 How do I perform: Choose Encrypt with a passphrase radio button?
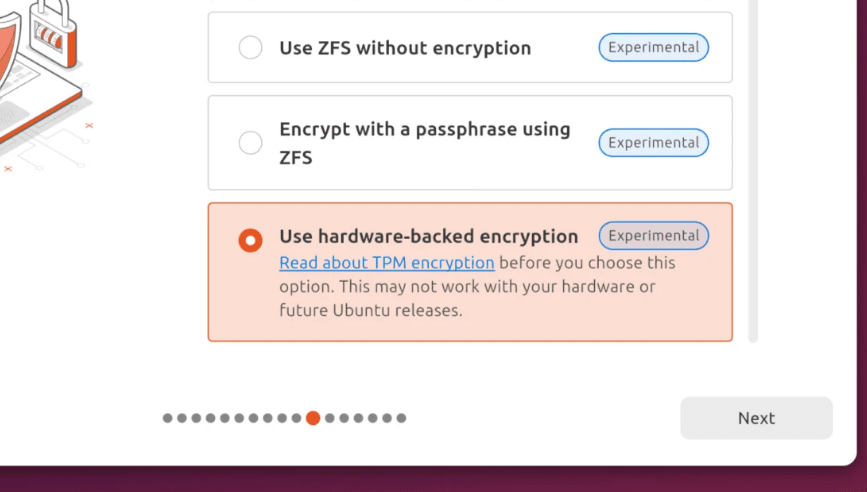click(x=250, y=143)
